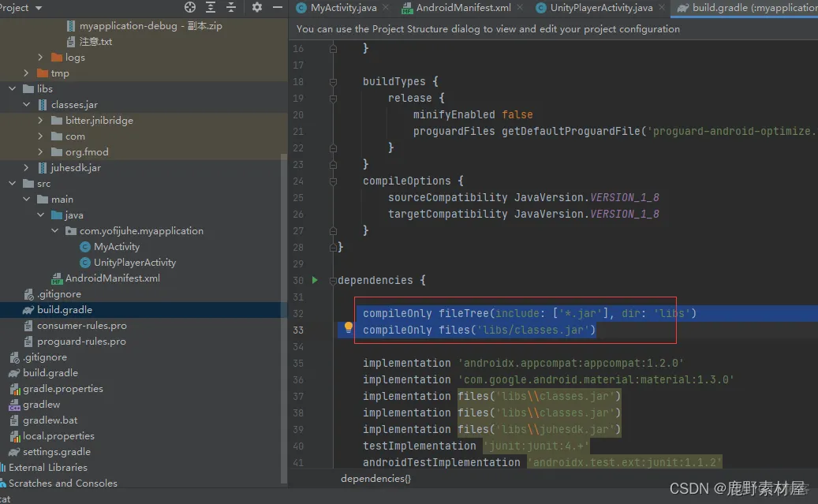This screenshot has height=504, width=818.
Task: Collapse the classes.jar node
Action: pos(27,104)
